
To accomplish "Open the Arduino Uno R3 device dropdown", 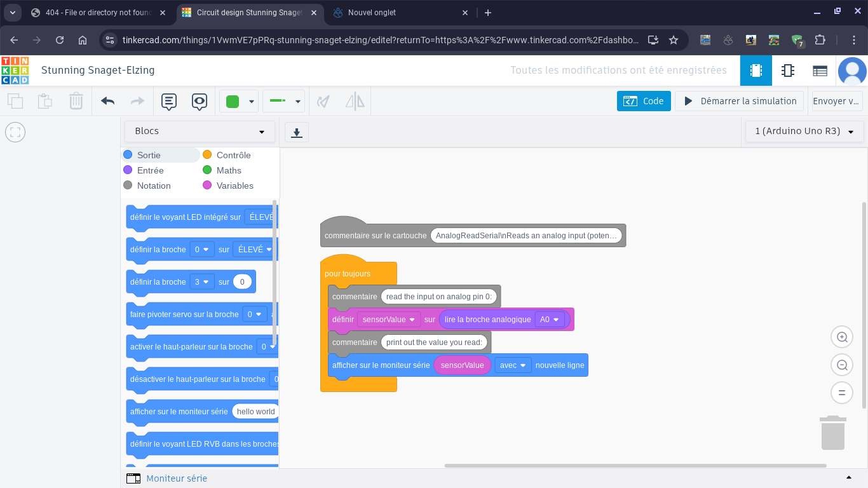I will tap(804, 132).
